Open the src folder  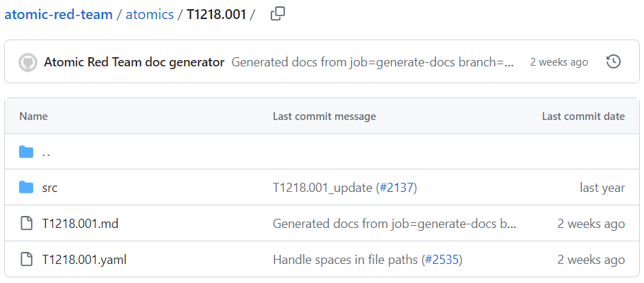click(x=49, y=188)
